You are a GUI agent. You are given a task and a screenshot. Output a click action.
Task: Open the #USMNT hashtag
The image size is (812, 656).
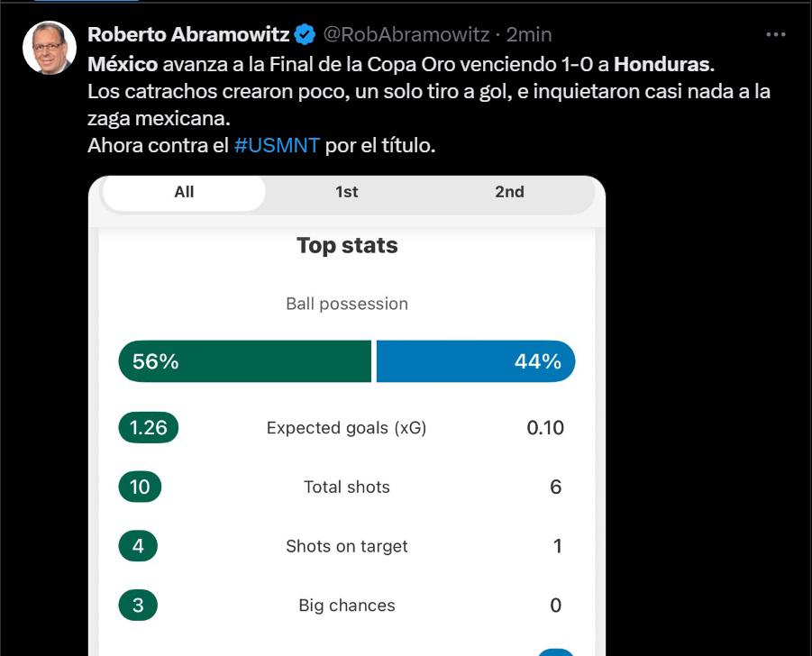[x=277, y=145]
